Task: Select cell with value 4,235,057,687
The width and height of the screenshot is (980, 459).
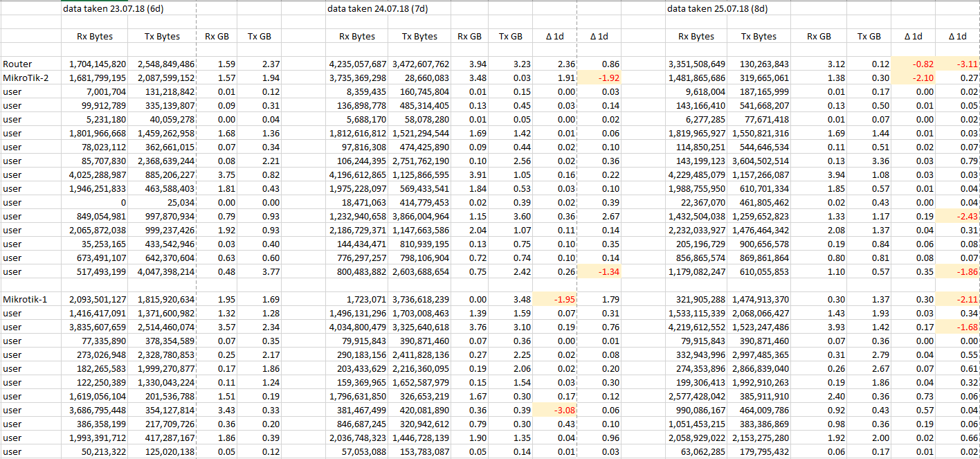Action: click(357, 64)
